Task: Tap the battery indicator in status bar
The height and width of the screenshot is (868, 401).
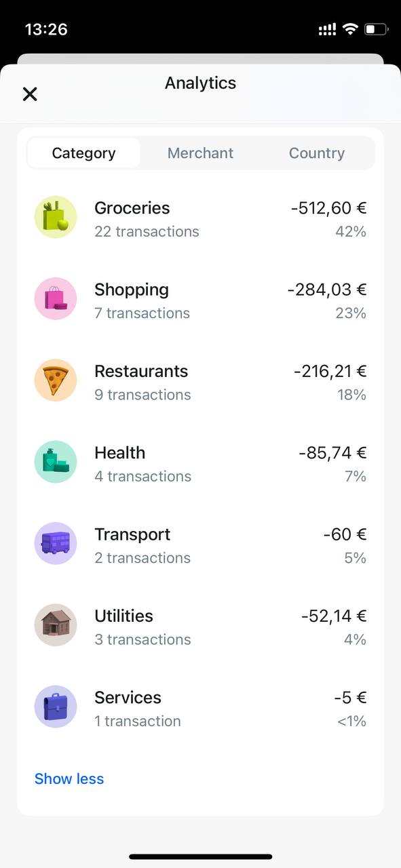Action: point(377,29)
